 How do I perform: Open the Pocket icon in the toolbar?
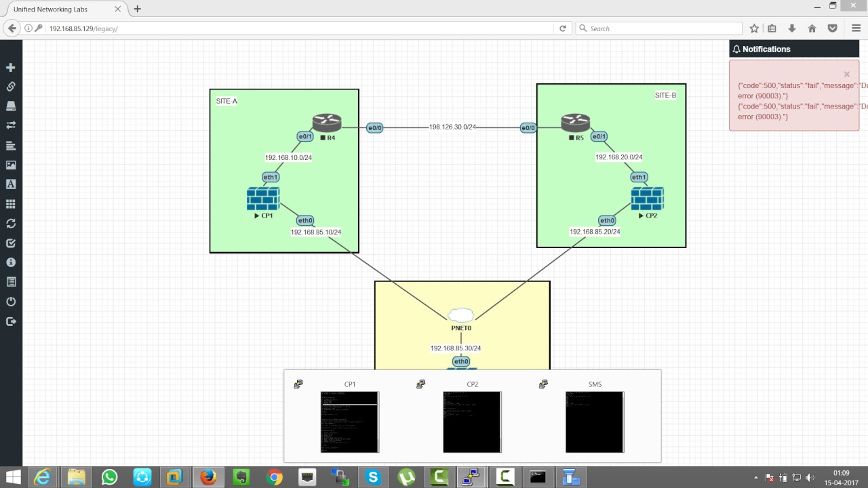point(832,28)
